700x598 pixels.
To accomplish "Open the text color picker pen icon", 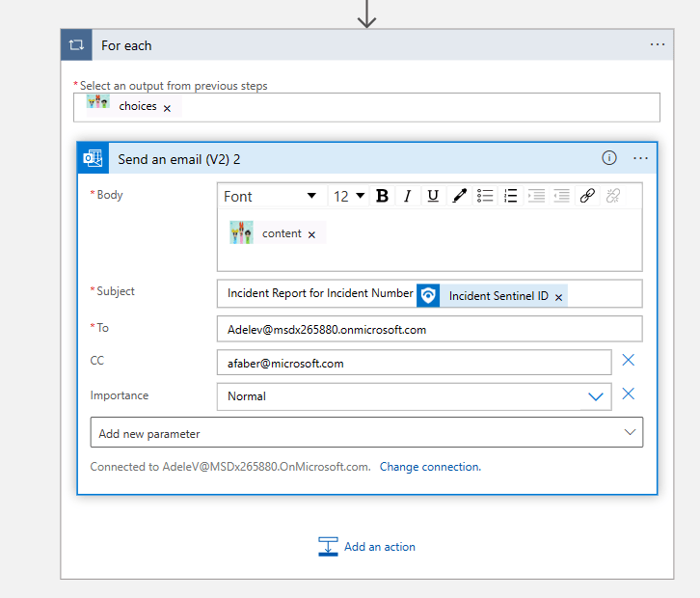I will [x=459, y=196].
